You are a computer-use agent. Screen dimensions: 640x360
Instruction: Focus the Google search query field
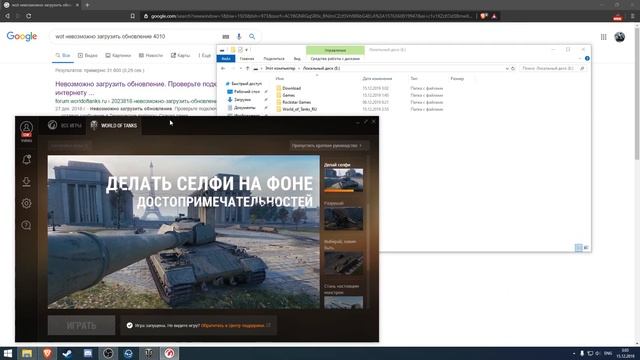tap(137, 36)
